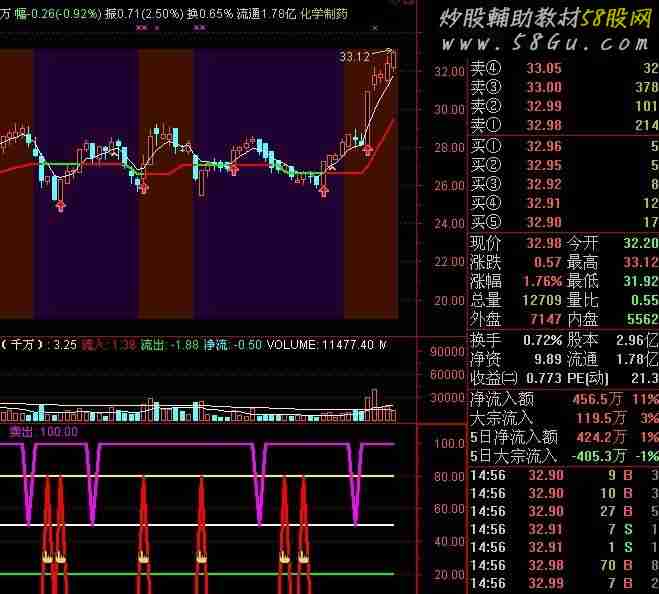Click the 5日大宗流入 -405.3万 row

[564, 456]
